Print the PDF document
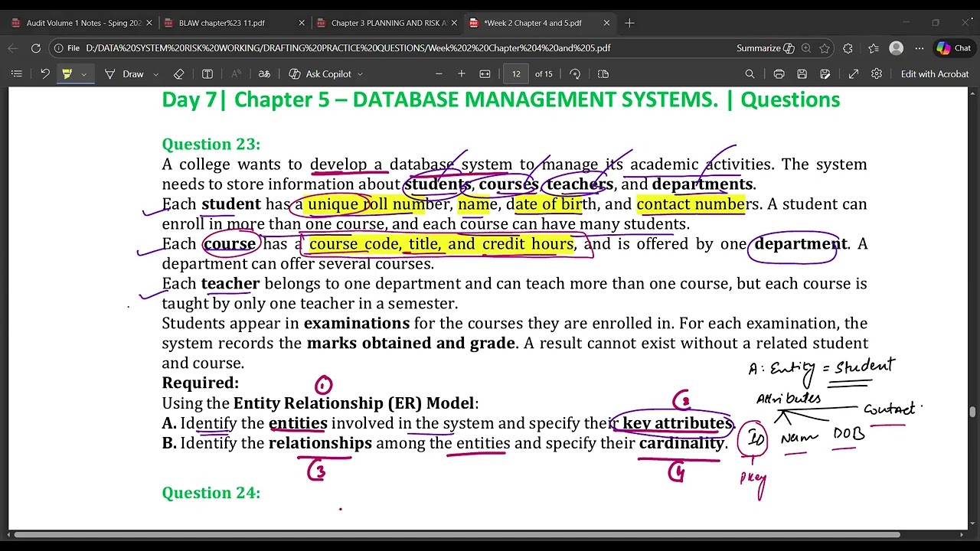This screenshot has height=551, width=980. tap(779, 74)
